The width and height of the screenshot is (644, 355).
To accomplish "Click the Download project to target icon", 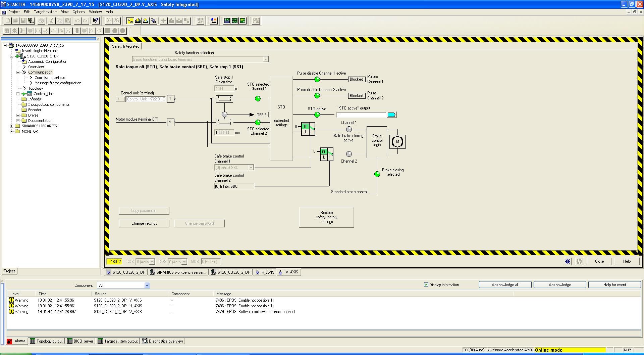I will coord(138,21).
